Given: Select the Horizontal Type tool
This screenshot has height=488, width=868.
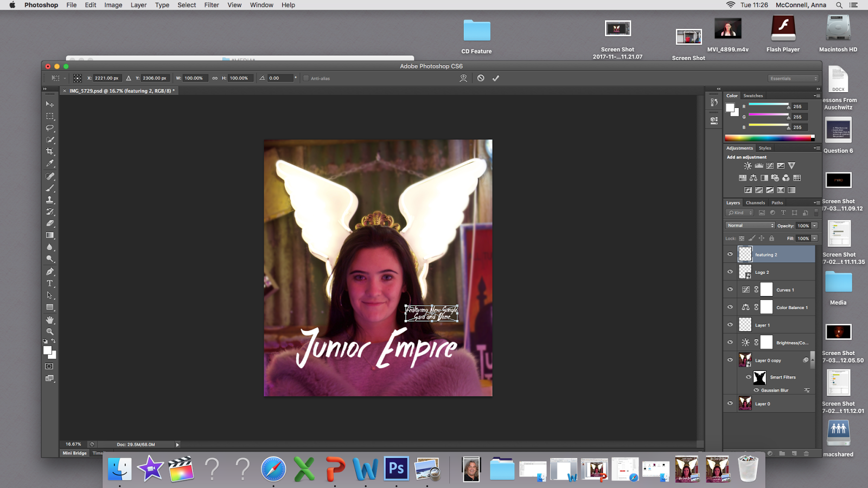Looking at the screenshot, I should [50, 284].
